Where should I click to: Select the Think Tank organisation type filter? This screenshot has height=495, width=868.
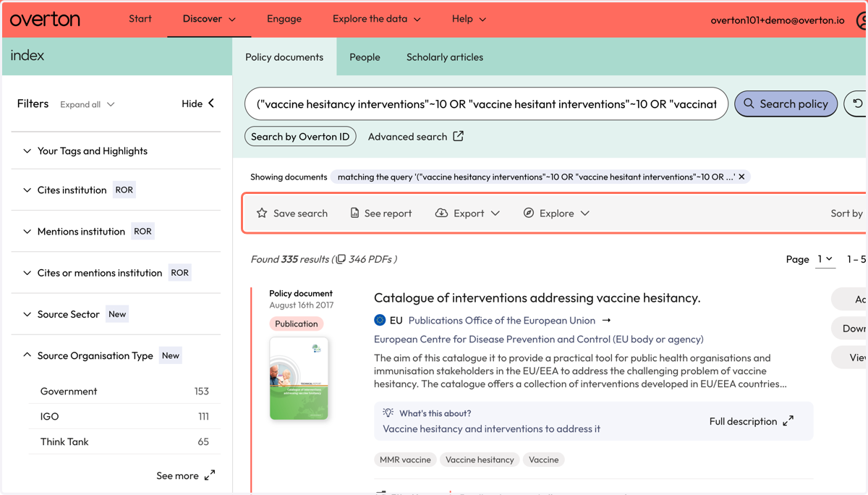click(124, 441)
